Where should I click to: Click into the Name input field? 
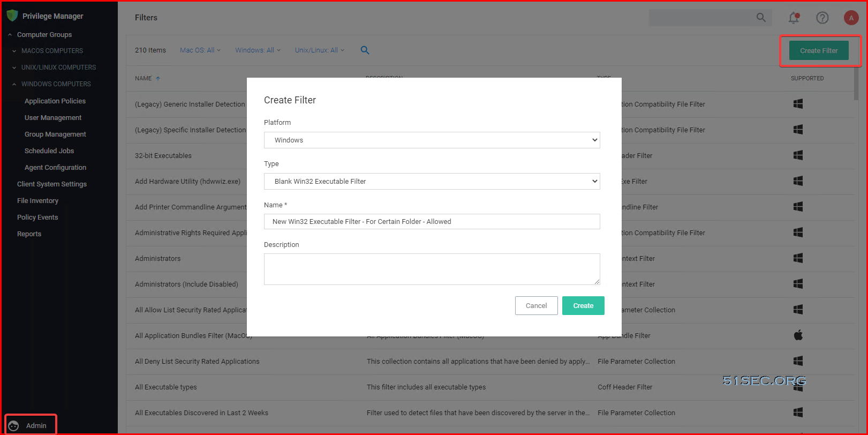click(x=432, y=222)
